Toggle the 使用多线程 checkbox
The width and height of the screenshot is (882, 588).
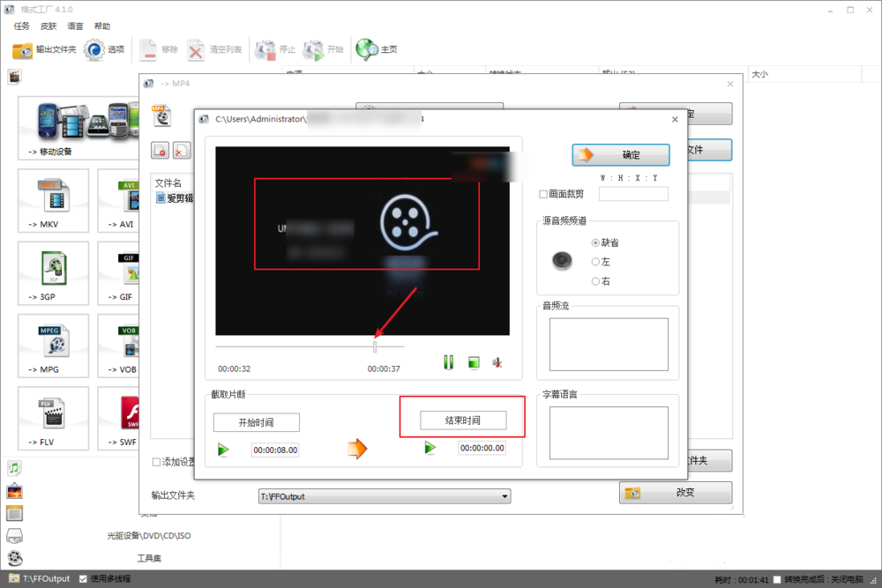coord(83,579)
